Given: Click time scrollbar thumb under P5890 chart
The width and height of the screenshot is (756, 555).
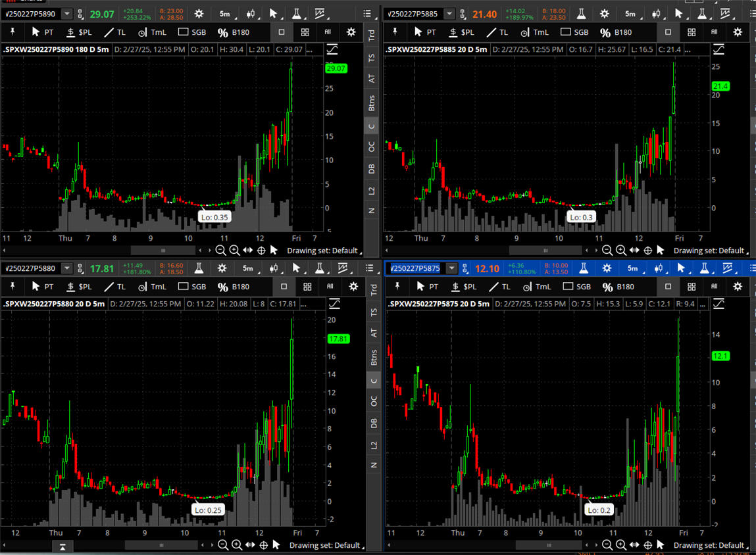Looking at the screenshot, I should [x=163, y=251].
